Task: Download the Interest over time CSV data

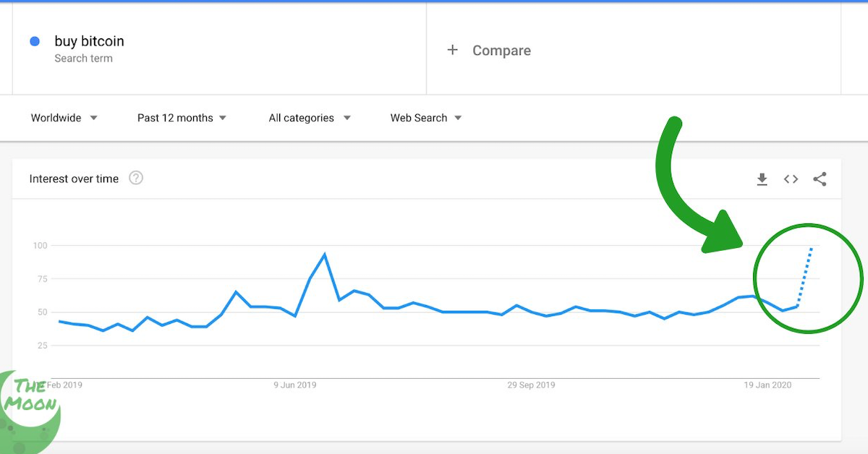Action: click(762, 179)
